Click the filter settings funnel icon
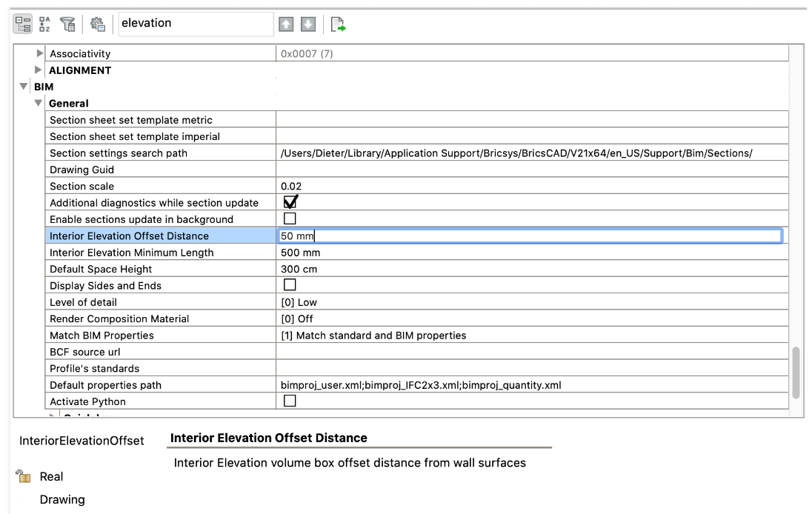The image size is (812, 514). point(67,24)
